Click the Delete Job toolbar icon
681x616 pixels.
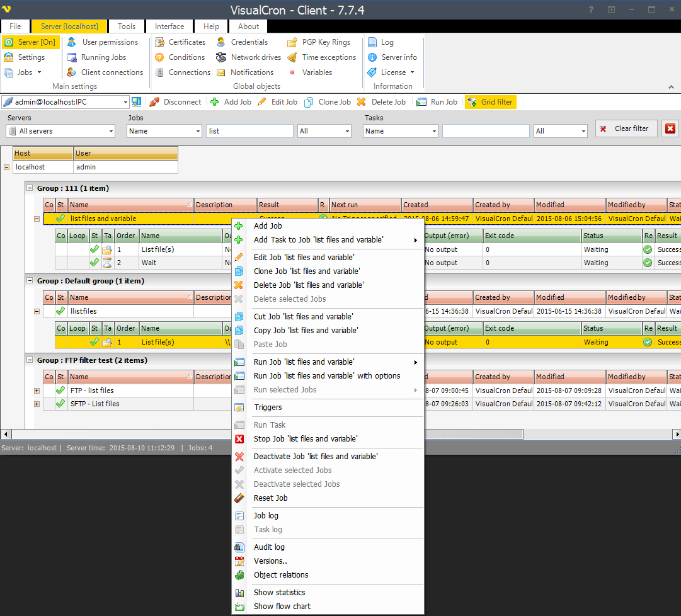(x=362, y=102)
